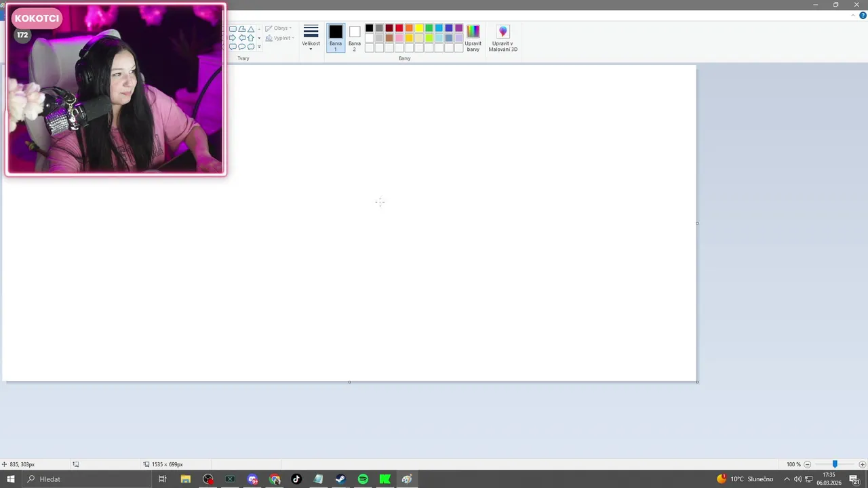Select the left arrow shape
868x488 pixels.
click(x=242, y=38)
